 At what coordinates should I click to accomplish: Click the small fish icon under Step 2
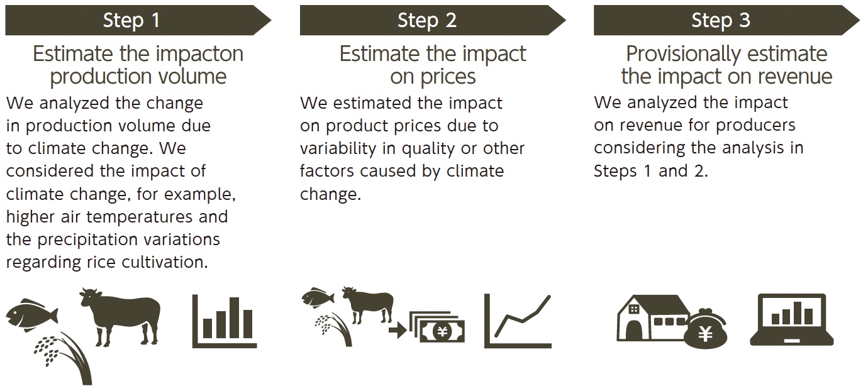(x=318, y=297)
